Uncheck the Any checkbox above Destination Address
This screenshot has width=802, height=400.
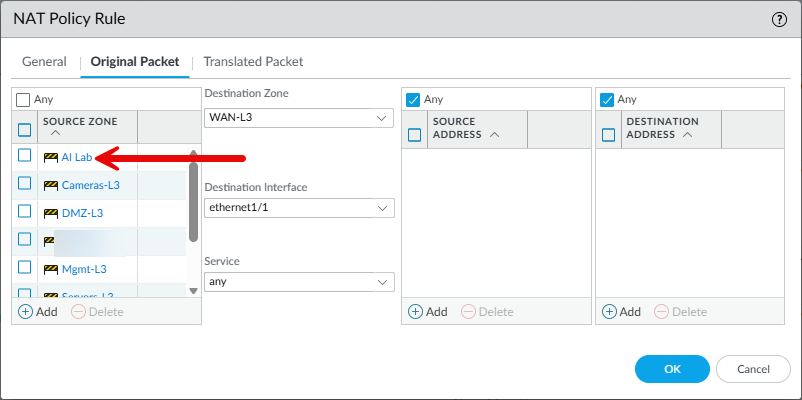(x=607, y=99)
